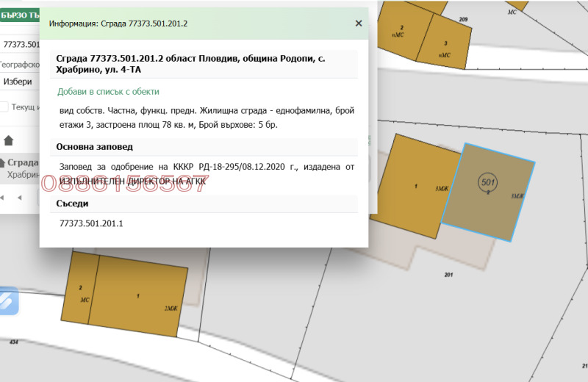Open the БЪРЗО ТЪРСЕНЕ quick search tab
Viewport: 588px width, 382px height.
coord(18,15)
